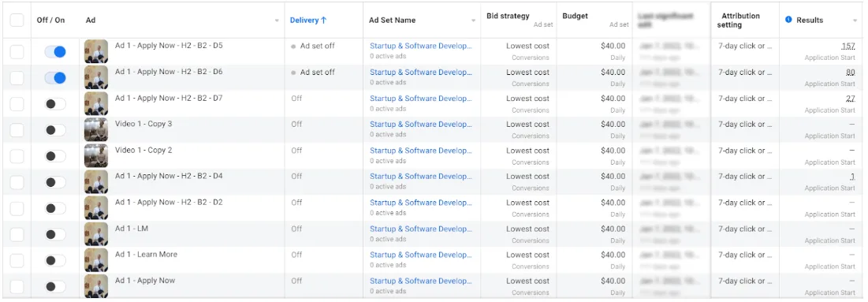Viewport: 868px width, 302px height.
Task: Enable the 'Video 1 - Copy 2' ad switch
Action: [55, 155]
